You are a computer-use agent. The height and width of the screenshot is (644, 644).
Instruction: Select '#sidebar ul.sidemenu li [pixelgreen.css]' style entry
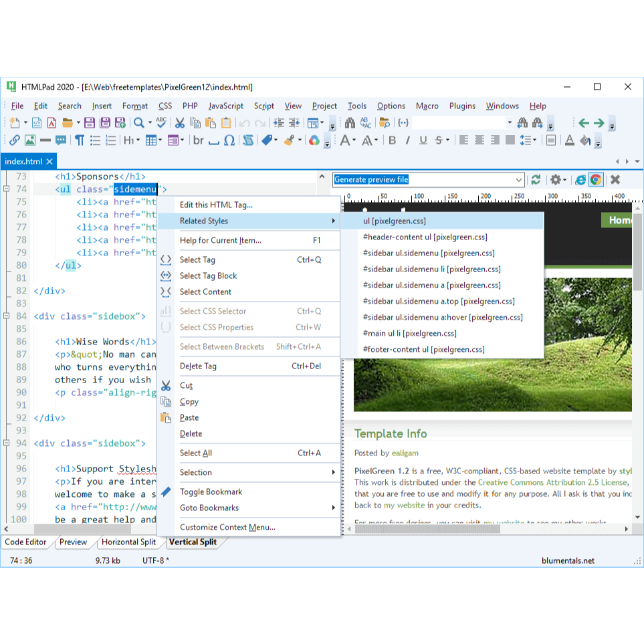[431, 269]
